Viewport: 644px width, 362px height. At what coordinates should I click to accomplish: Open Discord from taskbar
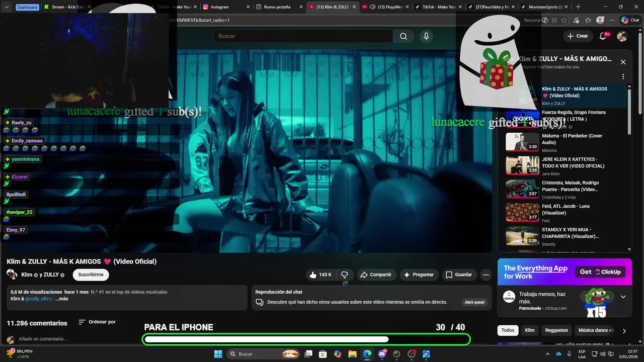[382, 354]
